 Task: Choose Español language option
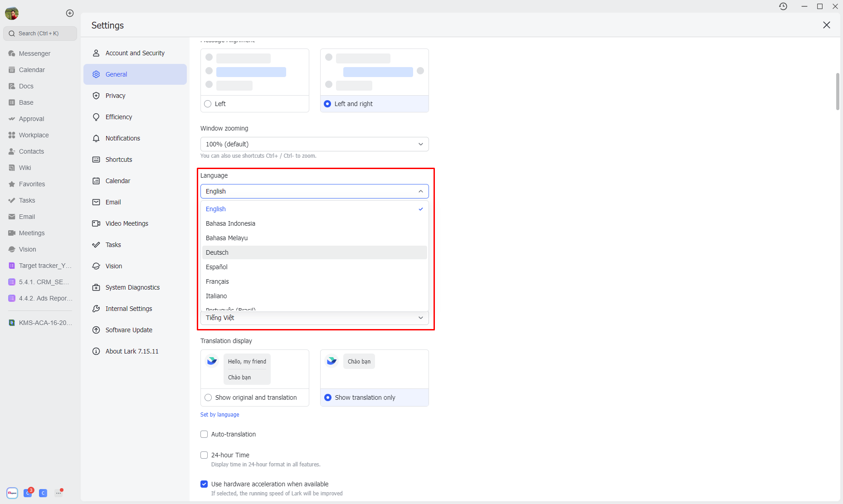click(315, 267)
